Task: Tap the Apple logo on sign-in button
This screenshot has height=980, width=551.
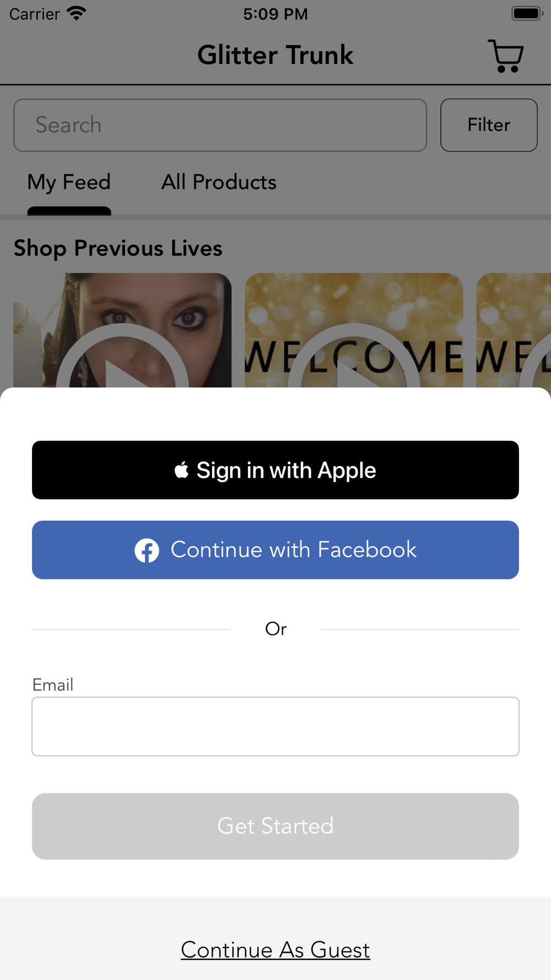Action: (x=181, y=470)
